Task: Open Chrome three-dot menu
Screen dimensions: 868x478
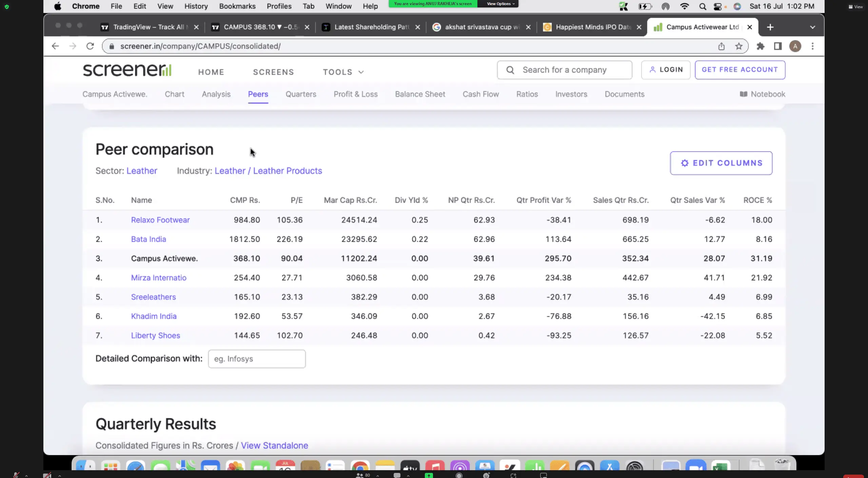Action: (812, 46)
